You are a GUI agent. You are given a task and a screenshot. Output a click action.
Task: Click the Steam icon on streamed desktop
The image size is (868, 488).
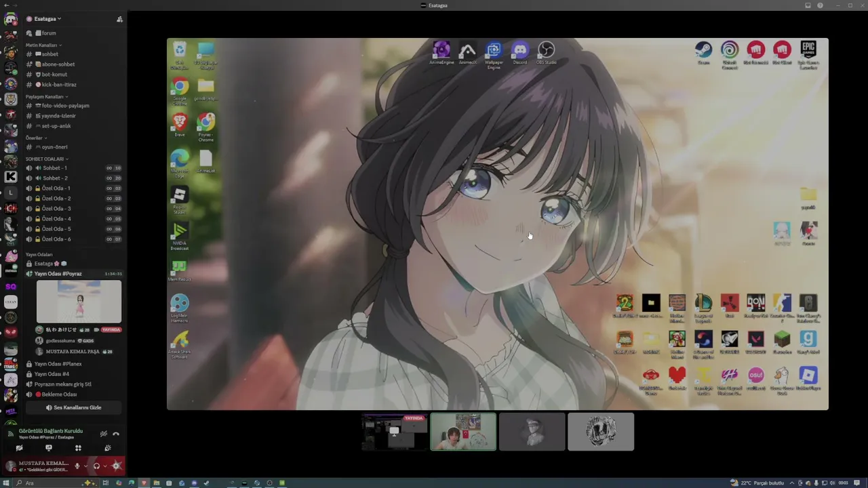(703, 53)
